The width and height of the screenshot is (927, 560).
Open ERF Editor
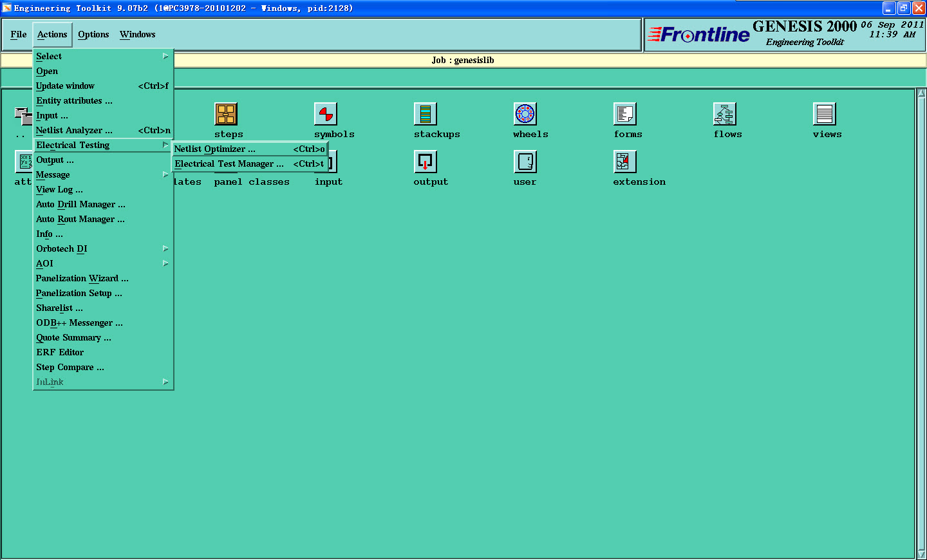coord(103,352)
